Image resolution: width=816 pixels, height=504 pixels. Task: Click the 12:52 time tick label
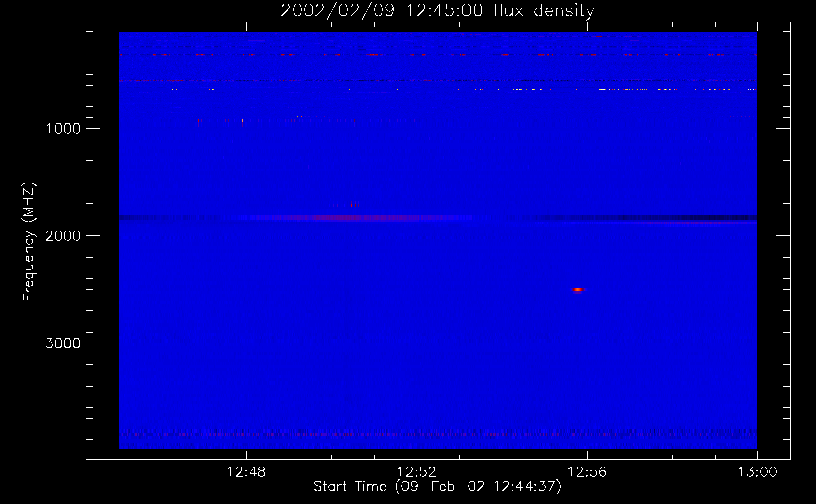point(417,472)
